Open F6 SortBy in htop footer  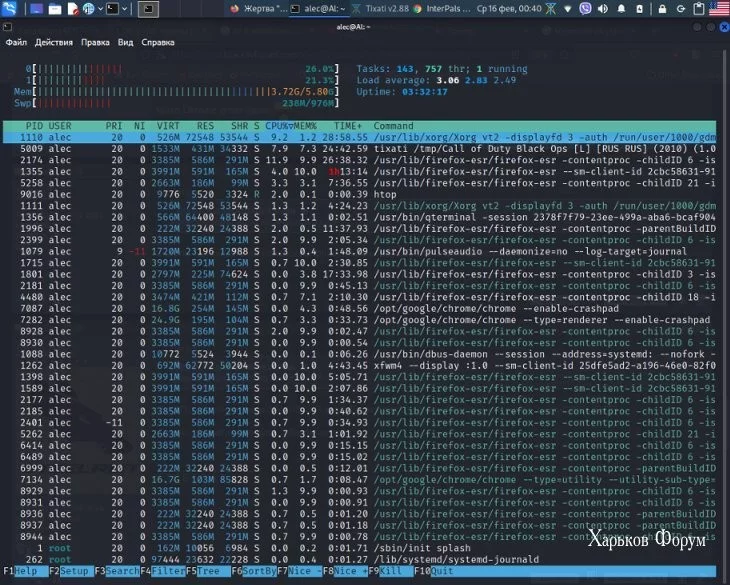[254, 571]
